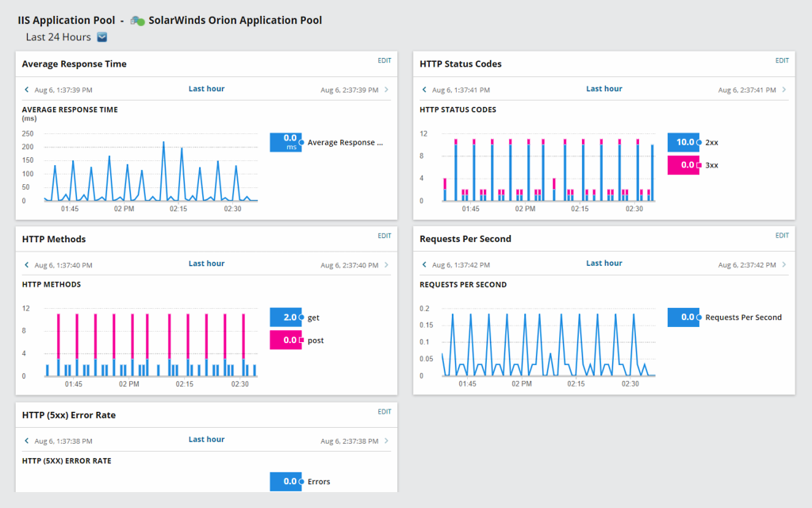The image size is (812, 508).
Task: Toggle the 2xx series legend
Action: click(711, 143)
